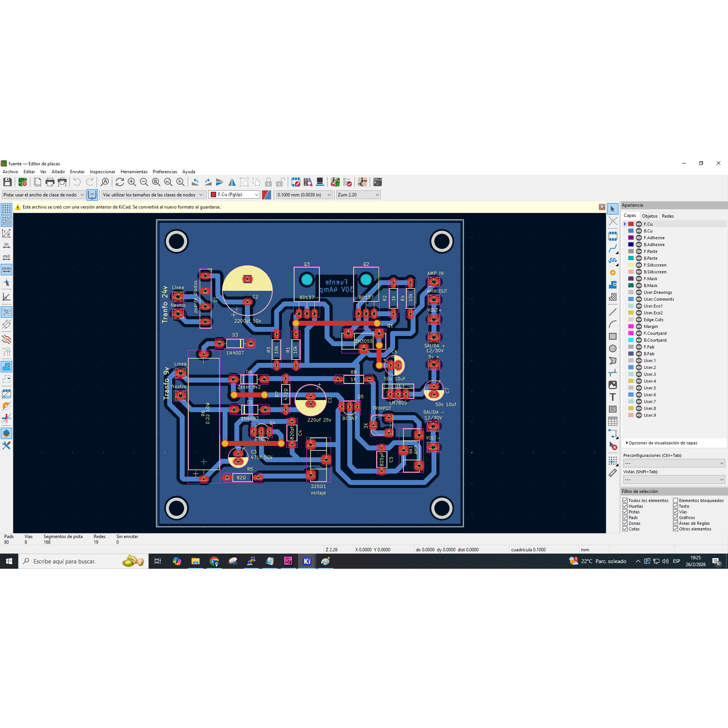The width and height of the screenshot is (728, 728).
Task: Click the Save board icon
Action: click(7, 182)
